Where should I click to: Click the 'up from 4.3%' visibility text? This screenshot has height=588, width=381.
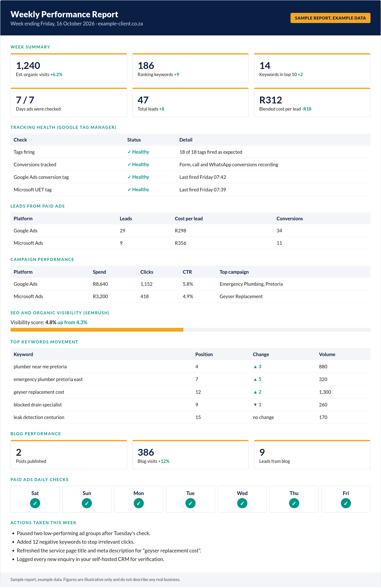(x=72, y=322)
